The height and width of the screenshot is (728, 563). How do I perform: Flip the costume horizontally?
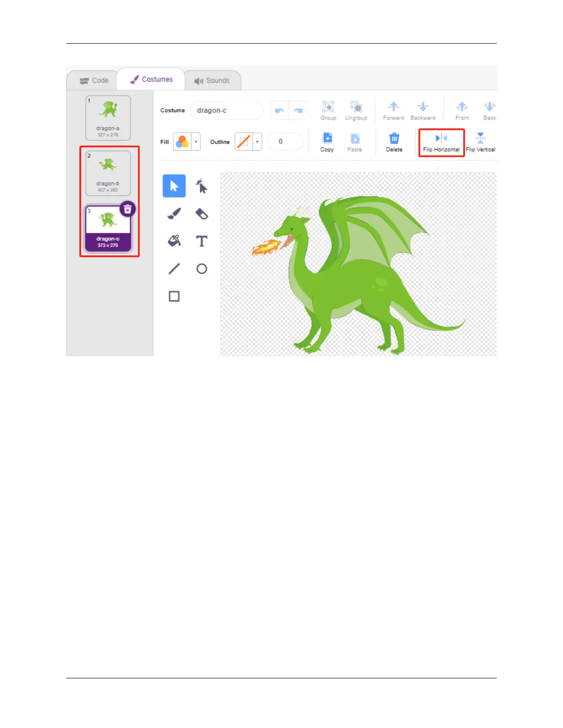441,142
